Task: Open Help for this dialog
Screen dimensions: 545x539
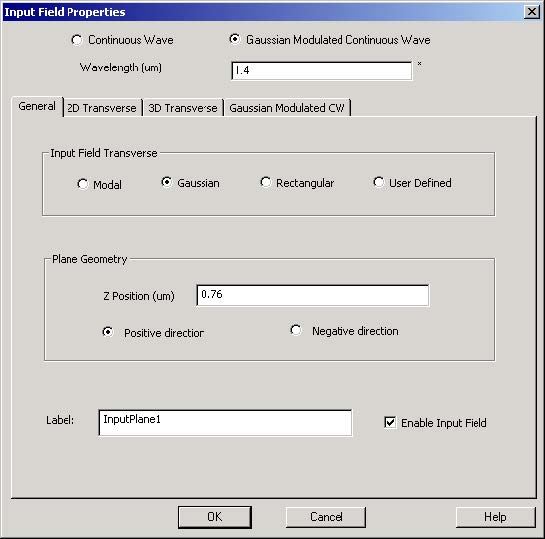Action: 495,517
